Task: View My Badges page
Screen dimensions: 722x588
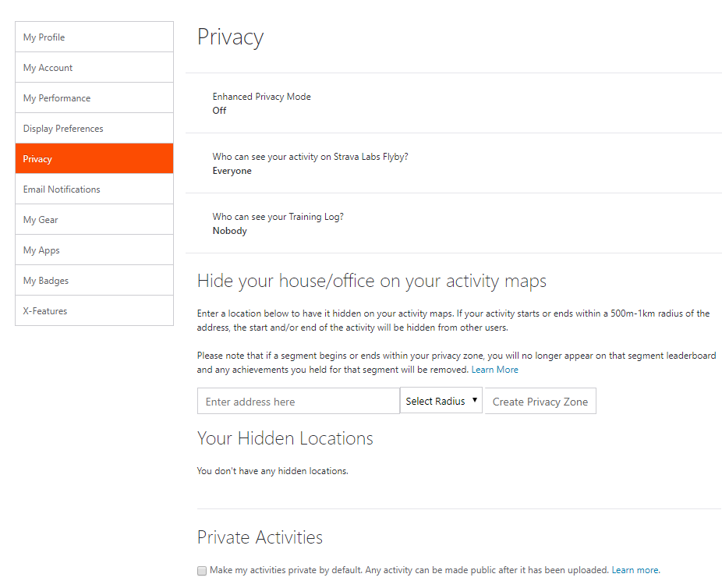Action: coord(94,280)
